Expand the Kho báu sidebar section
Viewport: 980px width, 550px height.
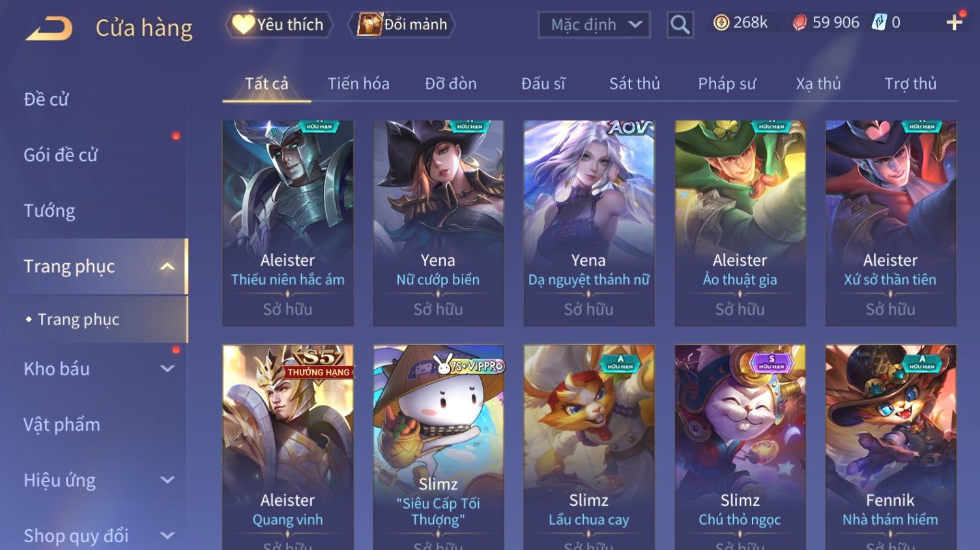coord(167,369)
